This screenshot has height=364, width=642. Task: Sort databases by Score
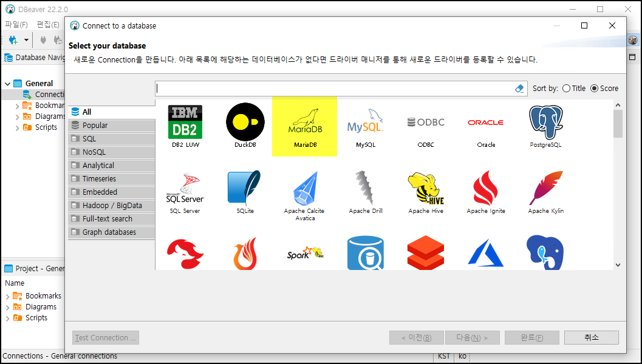604,89
